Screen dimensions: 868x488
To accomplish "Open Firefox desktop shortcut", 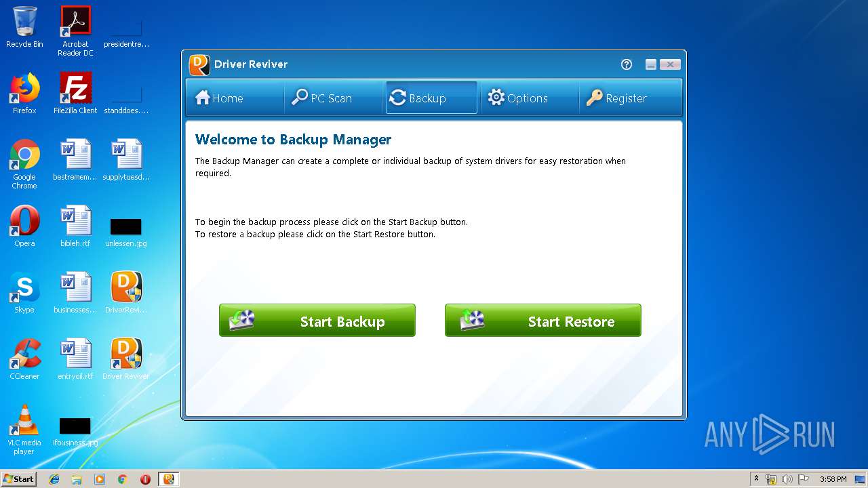I will click(24, 94).
